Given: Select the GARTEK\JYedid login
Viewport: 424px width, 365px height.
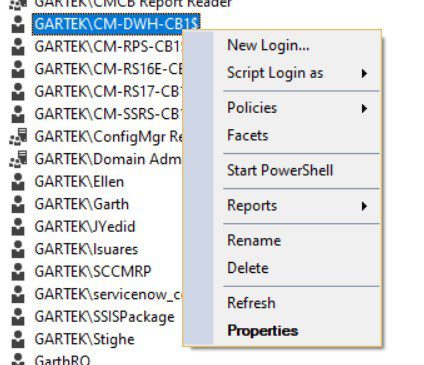Looking at the screenshot, I should [x=85, y=227].
